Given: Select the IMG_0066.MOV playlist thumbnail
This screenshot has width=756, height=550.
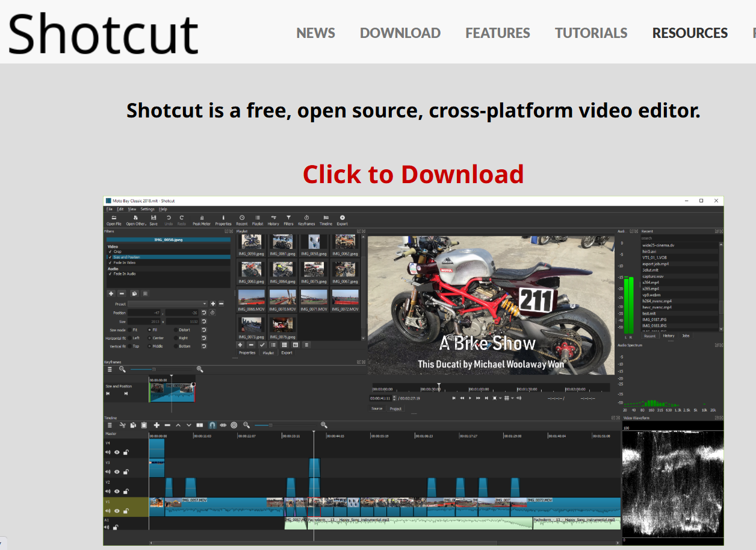Looking at the screenshot, I should click(x=251, y=300).
